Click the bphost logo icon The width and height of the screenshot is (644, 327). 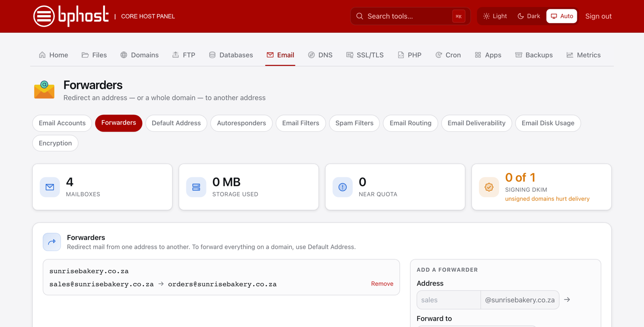pyautogui.click(x=44, y=16)
